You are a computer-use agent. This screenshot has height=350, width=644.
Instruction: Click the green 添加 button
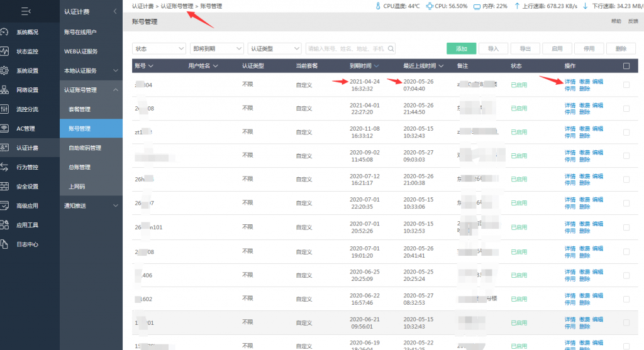click(461, 48)
